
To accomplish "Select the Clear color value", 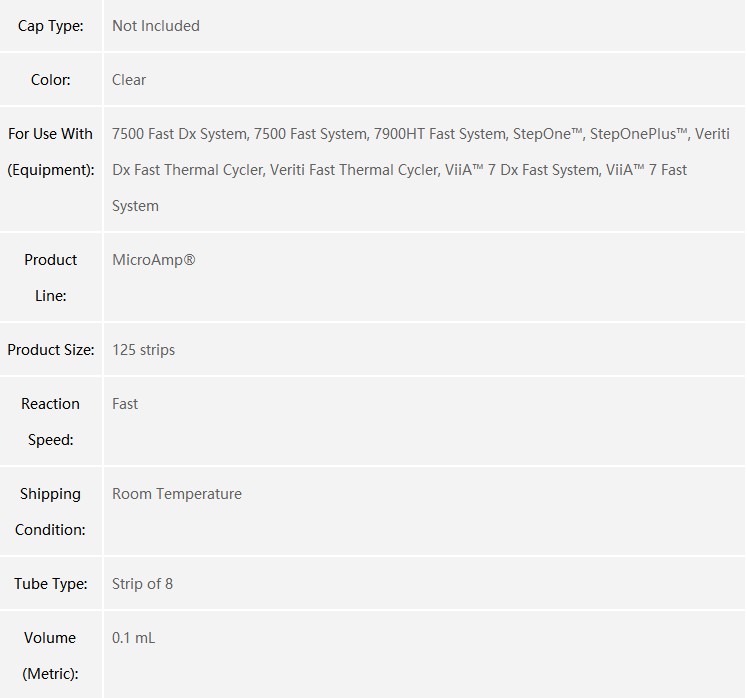I will coord(129,80).
